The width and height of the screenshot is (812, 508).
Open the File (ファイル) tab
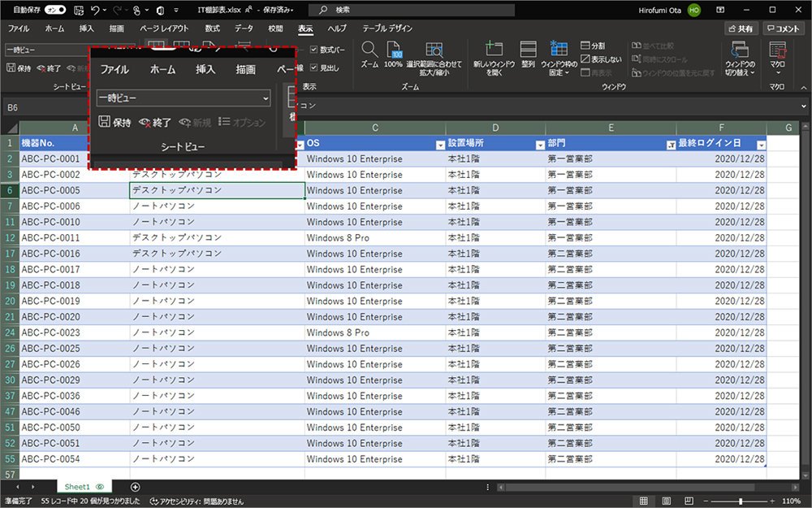[18, 28]
